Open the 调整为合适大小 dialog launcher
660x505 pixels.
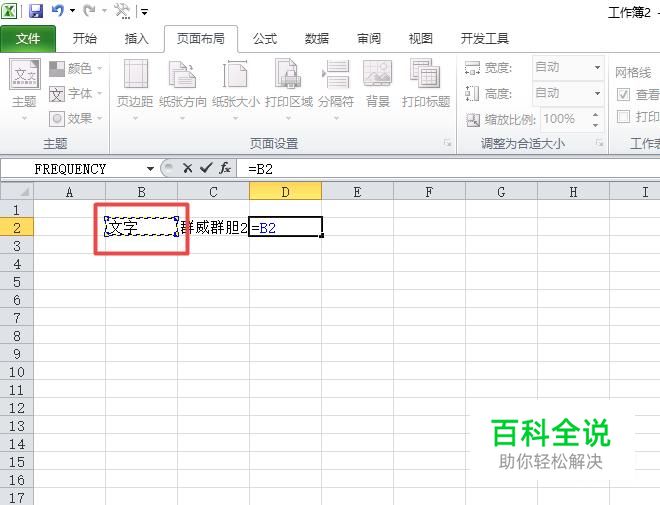pyautogui.click(x=599, y=144)
